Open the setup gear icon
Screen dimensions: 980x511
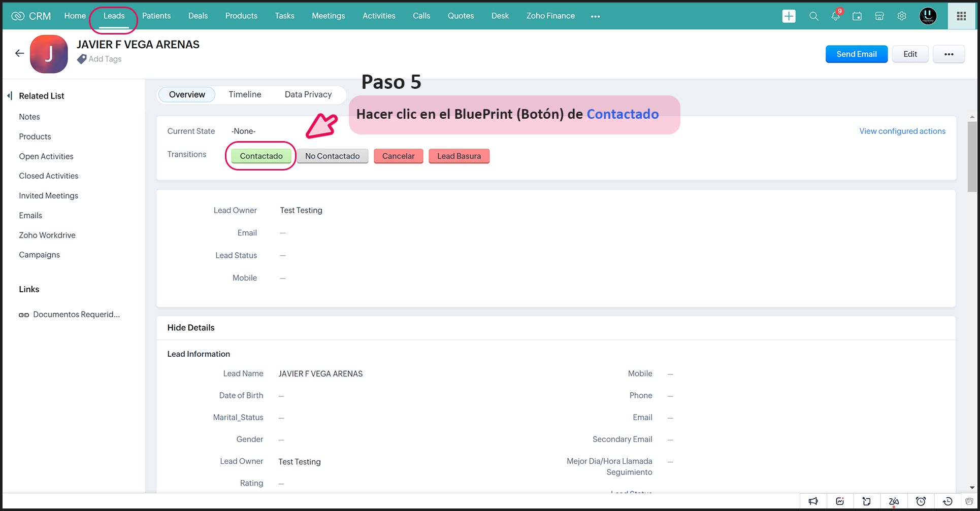click(902, 16)
